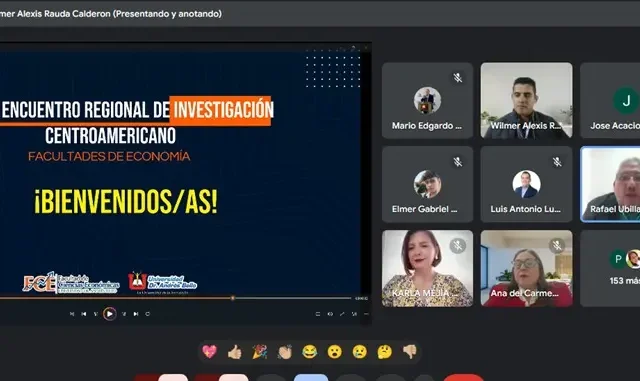The width and height of the screenshot is (640, 381).
Task: Click the green P avatar in the '153 más' tile
Action: (x=618, y=259)
